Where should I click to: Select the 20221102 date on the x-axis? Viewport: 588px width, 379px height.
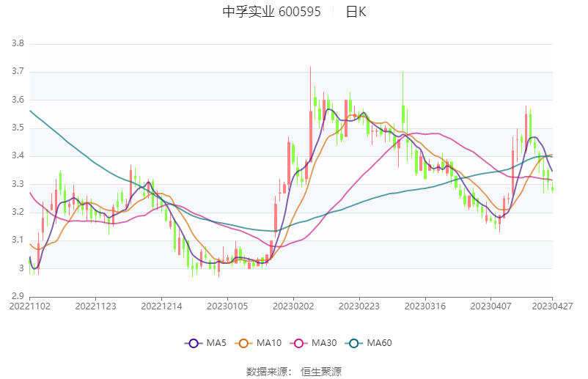(x=30, y=305)
